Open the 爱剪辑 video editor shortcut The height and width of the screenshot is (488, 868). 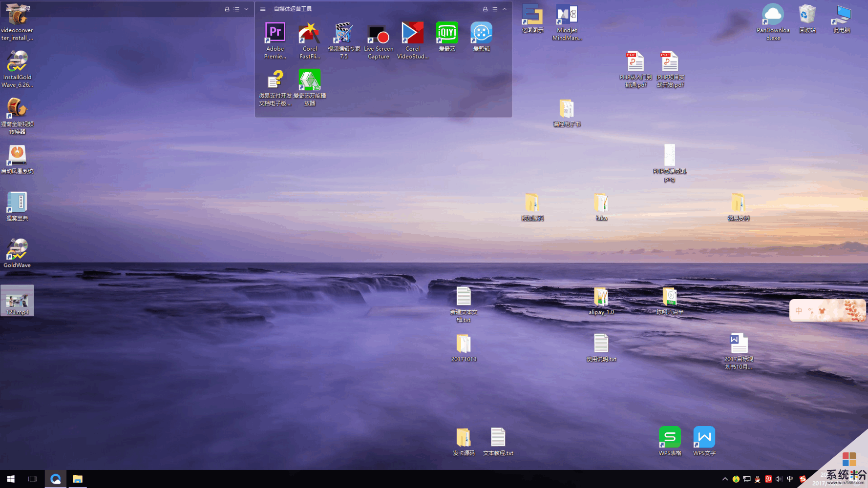pyautogui.click(x=481, y=37)
